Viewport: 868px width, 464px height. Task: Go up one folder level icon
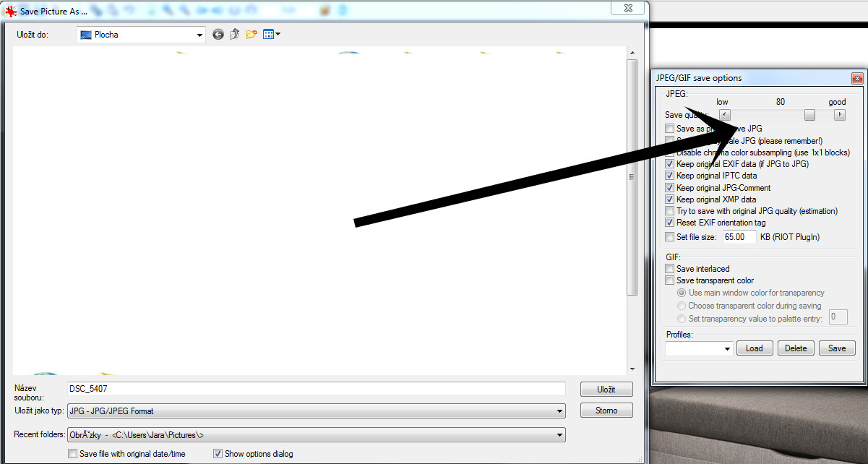[235, 35]
